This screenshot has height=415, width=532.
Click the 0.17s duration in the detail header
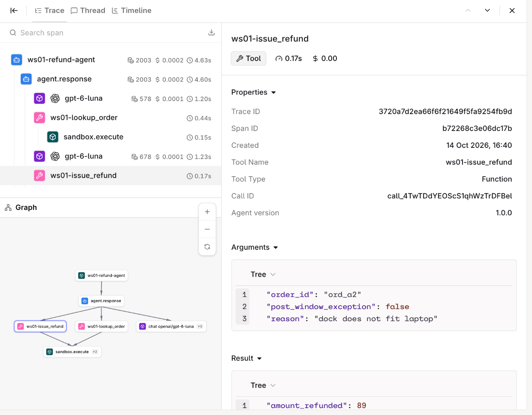point(289,58)
